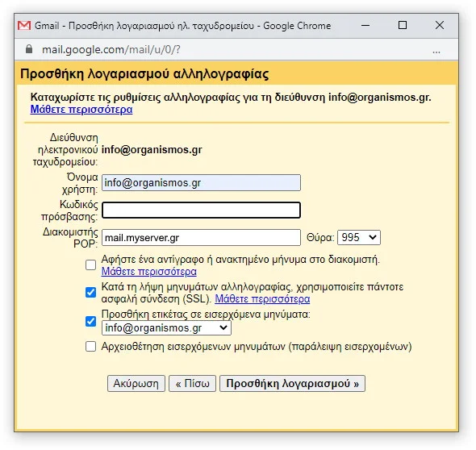The height and width of the screenshot is (450, 476).
Task: Open Μάθετε περισσότερα link under server copy option
Action: 148,271
